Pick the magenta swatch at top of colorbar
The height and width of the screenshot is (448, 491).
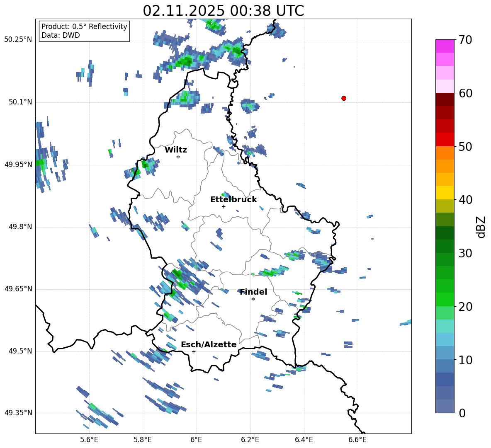[445, 46]
